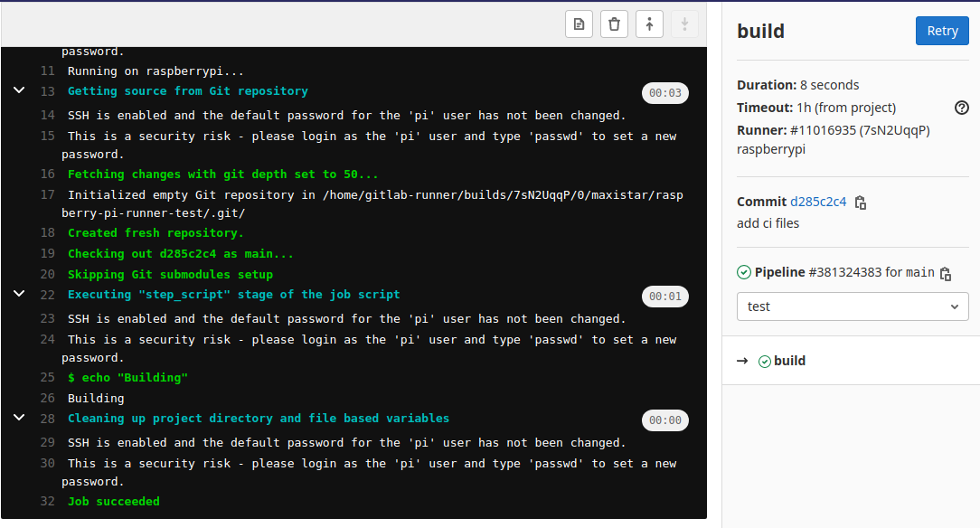The width and height of the screenshot is (980, 528).
Task: Click log line number 25
Action: [x=48, y=377]
